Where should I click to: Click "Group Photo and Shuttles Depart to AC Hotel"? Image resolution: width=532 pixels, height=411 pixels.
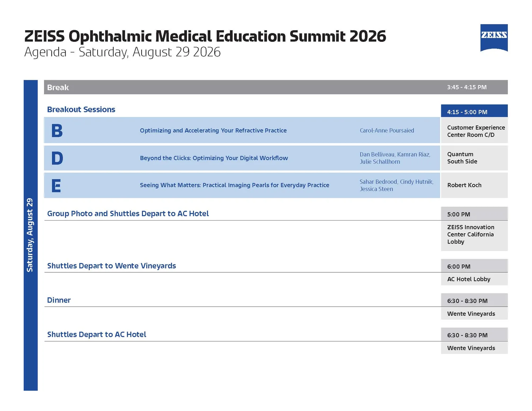pos(128,213)
